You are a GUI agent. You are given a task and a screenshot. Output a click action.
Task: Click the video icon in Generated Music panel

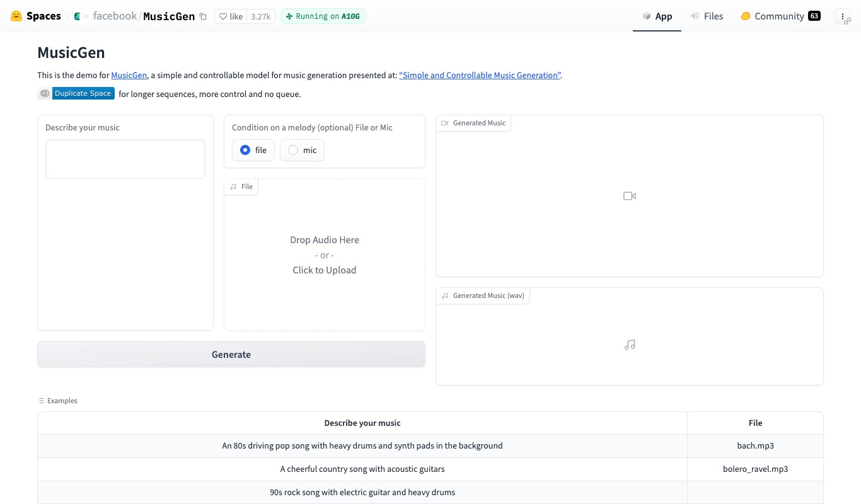coord(629,196)
